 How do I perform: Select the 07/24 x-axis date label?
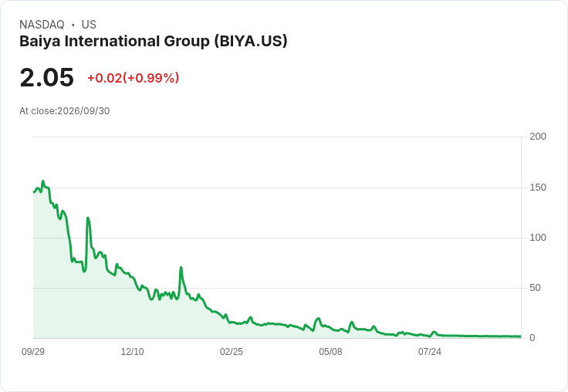coord(430,352)
